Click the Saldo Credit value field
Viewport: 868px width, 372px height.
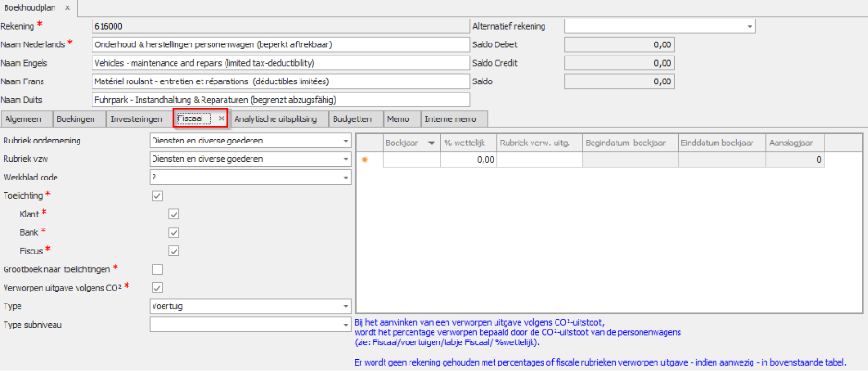click(x=619, y=63)
